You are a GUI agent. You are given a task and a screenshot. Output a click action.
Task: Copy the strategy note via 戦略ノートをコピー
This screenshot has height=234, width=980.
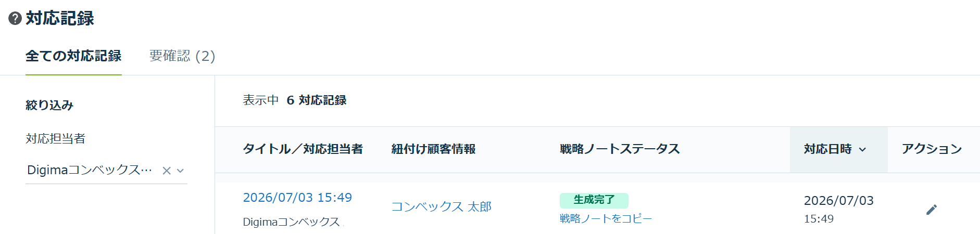coord(606,218)
